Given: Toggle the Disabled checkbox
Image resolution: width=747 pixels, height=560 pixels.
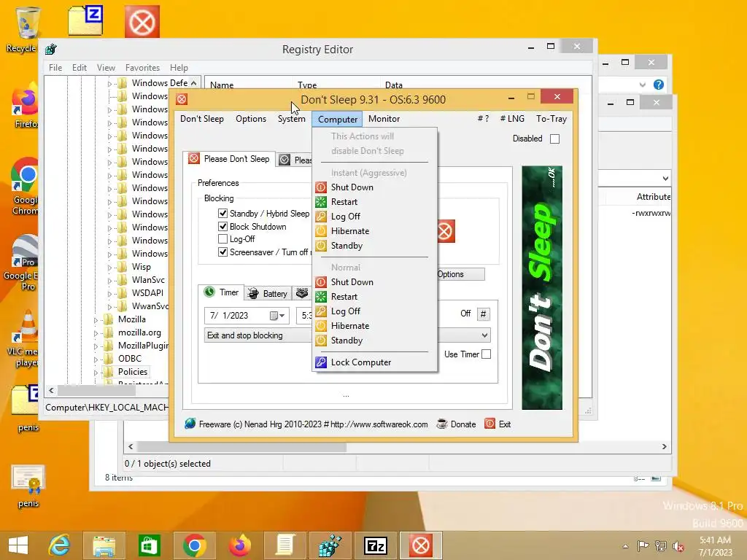Looking at the screenshot, I should pos(554,139).
